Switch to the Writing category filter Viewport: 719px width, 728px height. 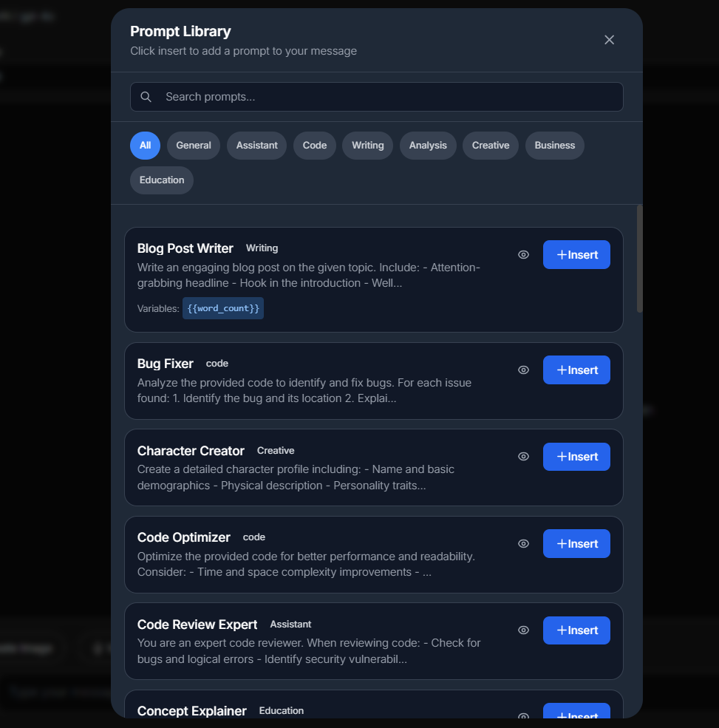[367, 146]
